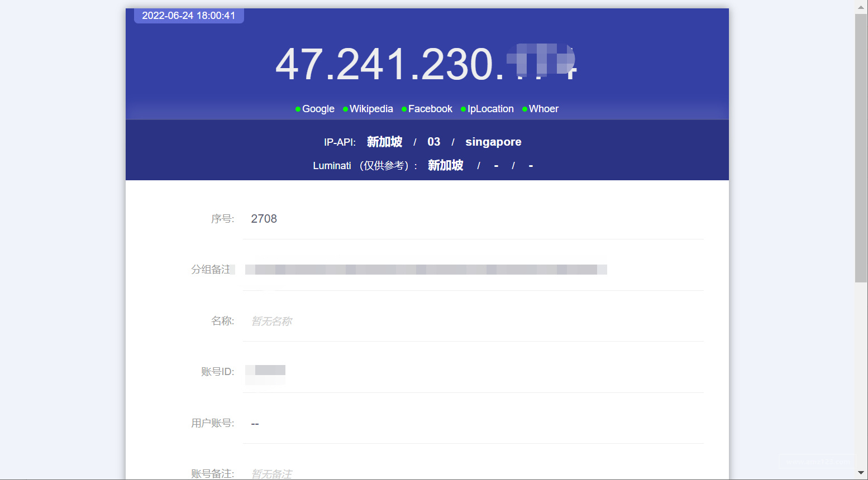Click the green status dot beside Facebook

(x=404, y=109)
